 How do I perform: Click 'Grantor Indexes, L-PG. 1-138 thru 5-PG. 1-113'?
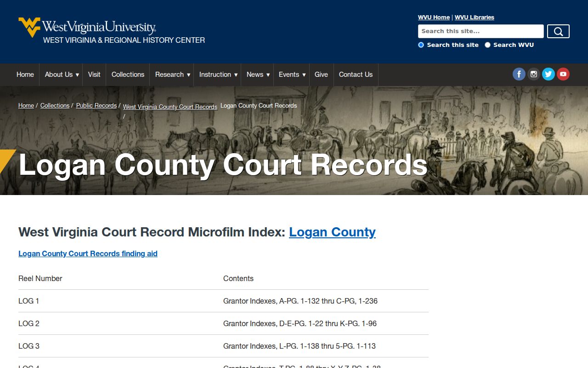300,346
